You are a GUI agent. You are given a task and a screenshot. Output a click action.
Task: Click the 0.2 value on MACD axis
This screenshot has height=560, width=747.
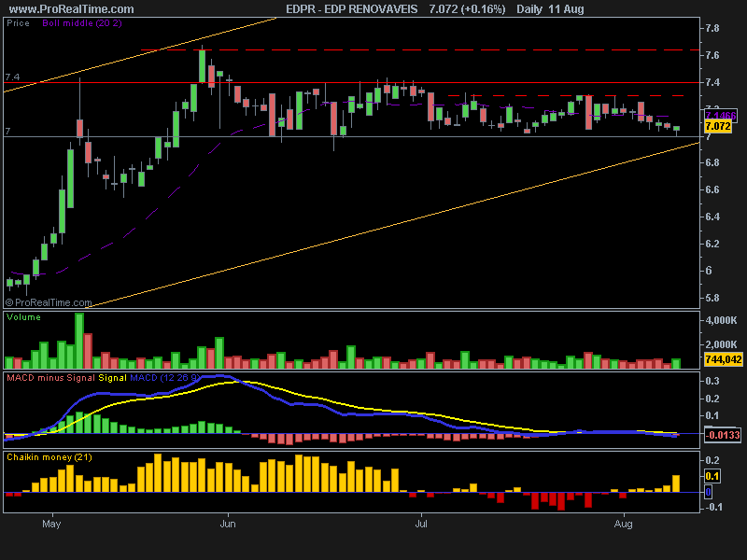click(x=712, y=399)
